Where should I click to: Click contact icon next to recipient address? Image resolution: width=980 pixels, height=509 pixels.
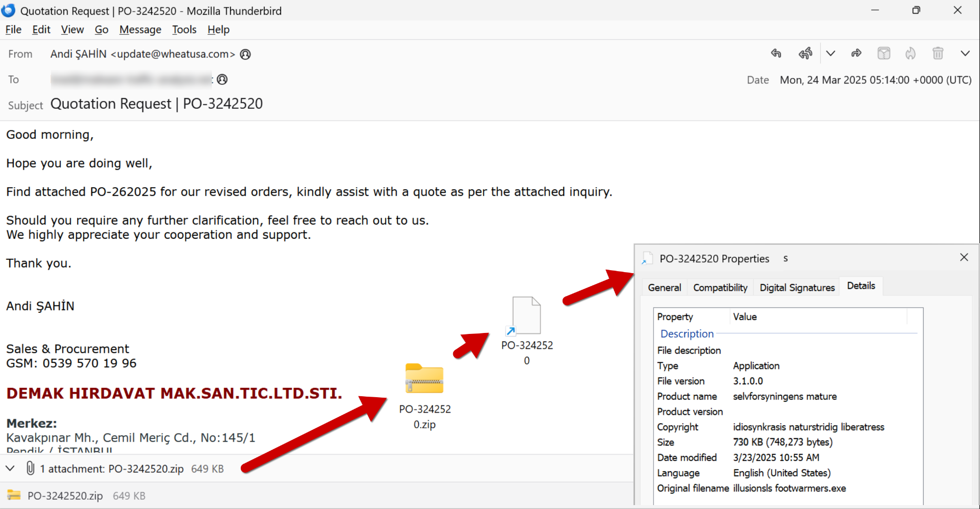[222, 79]
